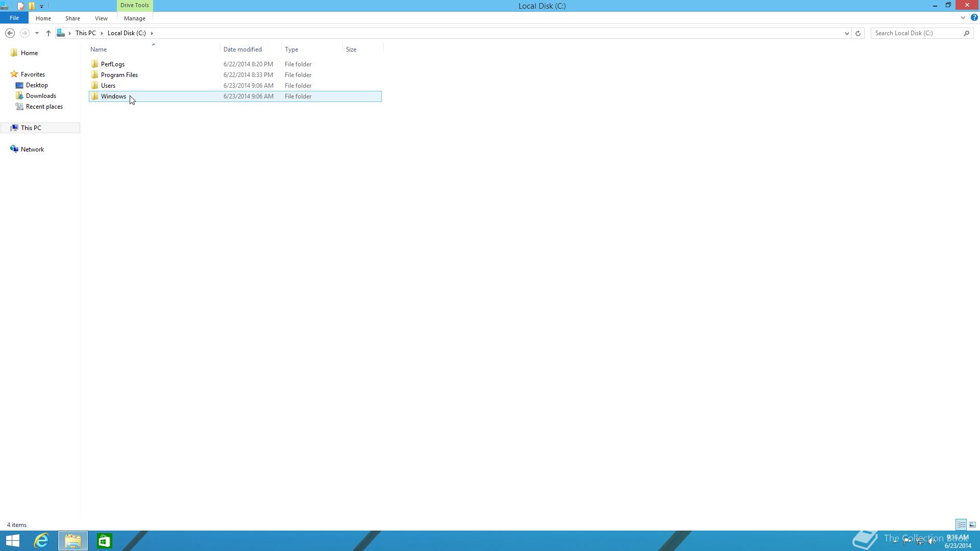Open Downloads under Favorites

click(x=41, y=96)
